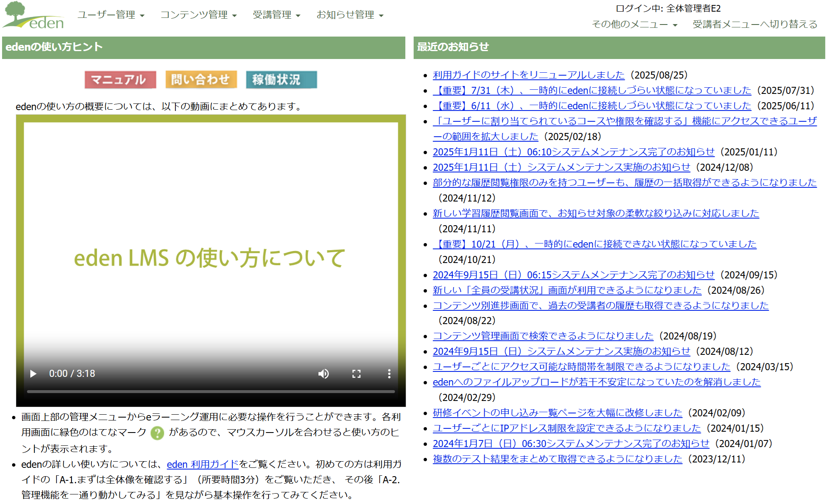Open その他のメニュー dropdown

coord(635,25)
